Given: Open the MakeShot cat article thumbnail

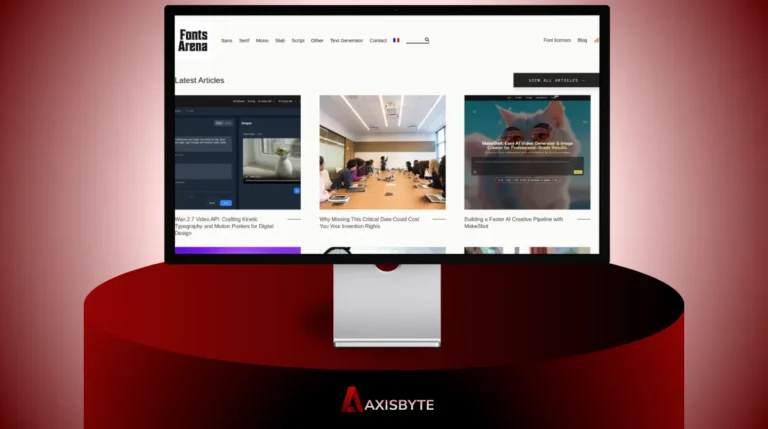Looking at the screenshot, I should (x=527, y=152).
